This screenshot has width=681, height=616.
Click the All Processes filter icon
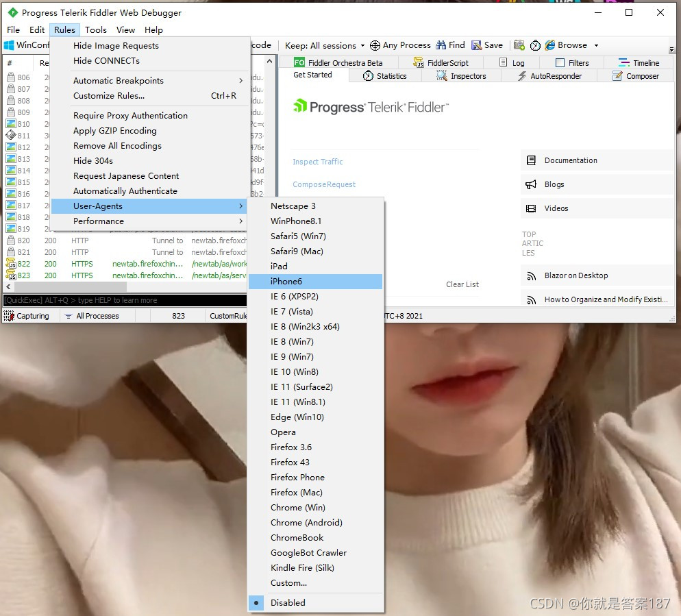click(69, 317)
